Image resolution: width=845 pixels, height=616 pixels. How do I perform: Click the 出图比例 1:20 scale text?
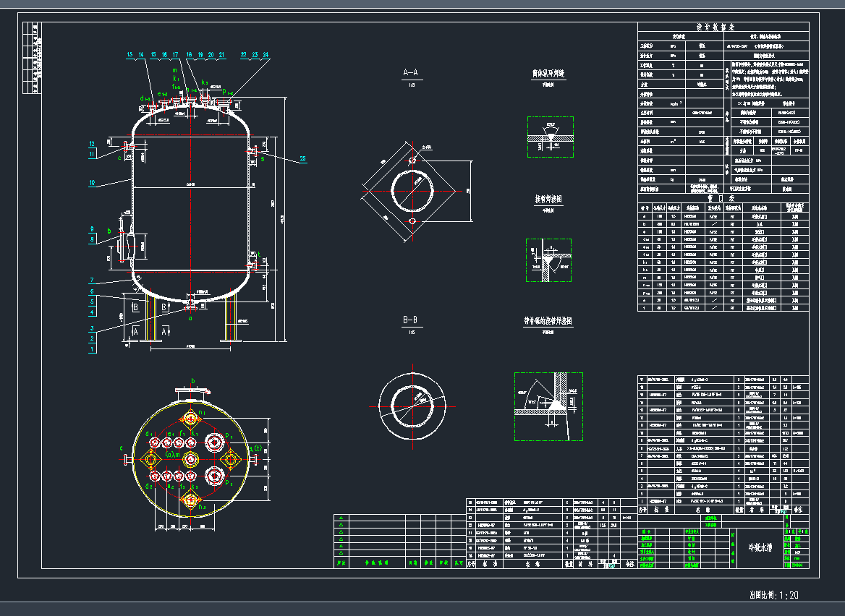pos(773,595)
